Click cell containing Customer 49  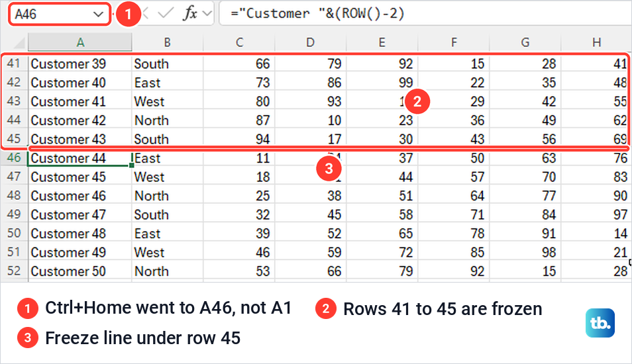[x=79, y=252]
